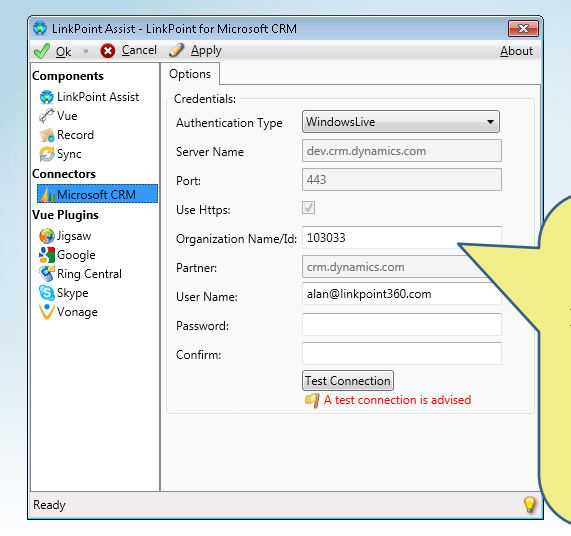Click the Confirm password field
Viewport: 571px width, 536px height.
pyautogui.click(x=402, y=354)
